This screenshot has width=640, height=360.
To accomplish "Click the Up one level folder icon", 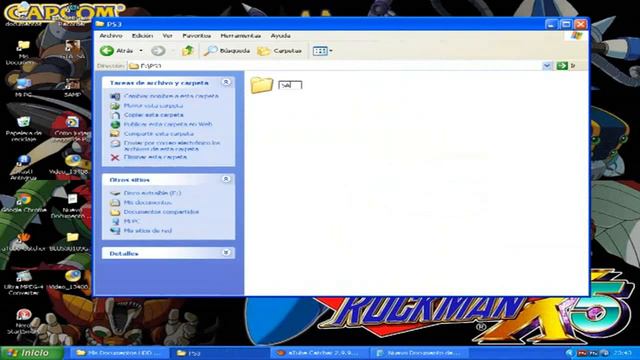I will click(x=188, y=51).
